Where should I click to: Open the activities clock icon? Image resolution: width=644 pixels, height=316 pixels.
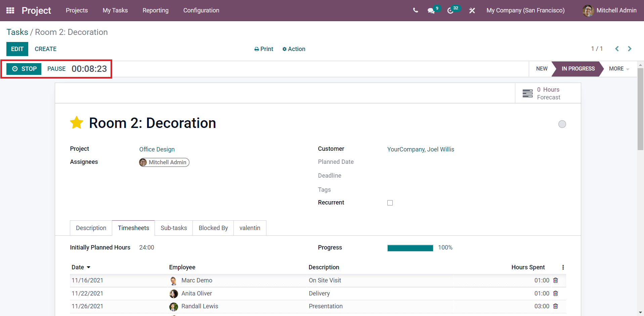[450, 11]
